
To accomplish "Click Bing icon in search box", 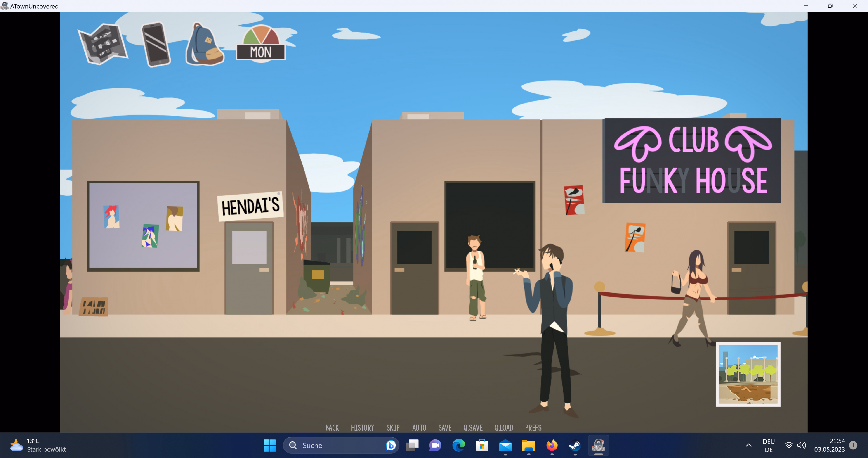I will pyautogui.click(x=391, y=446).
